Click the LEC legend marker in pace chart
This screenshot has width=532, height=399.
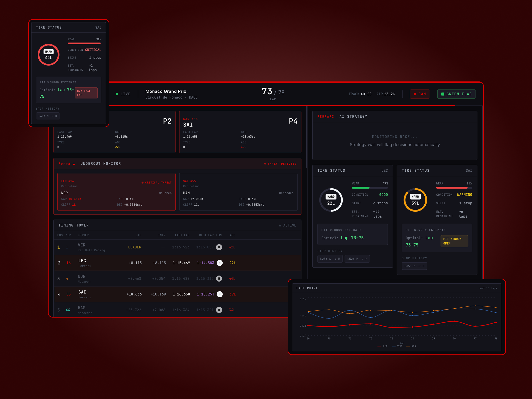379,346
